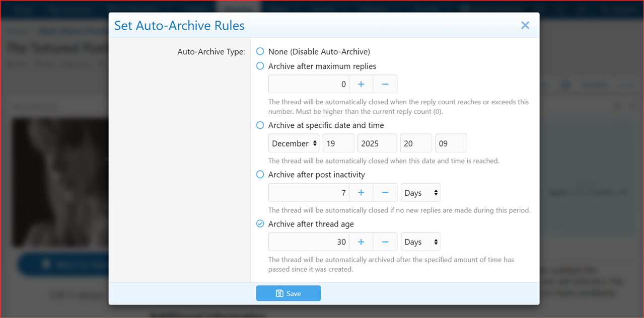Open post inactivity Days unit dropdown

tap(420, 193)
